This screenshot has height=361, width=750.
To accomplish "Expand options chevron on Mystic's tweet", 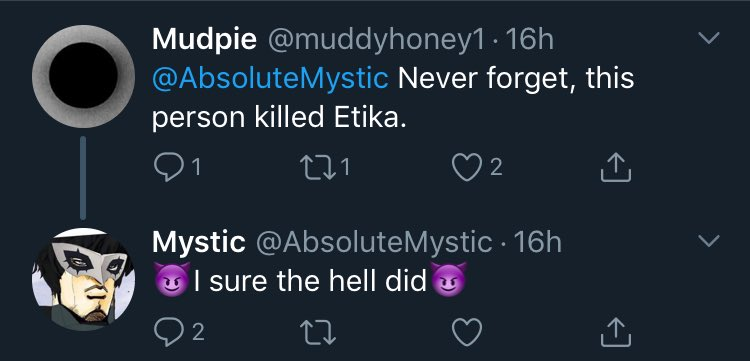I will click(708, 241).
